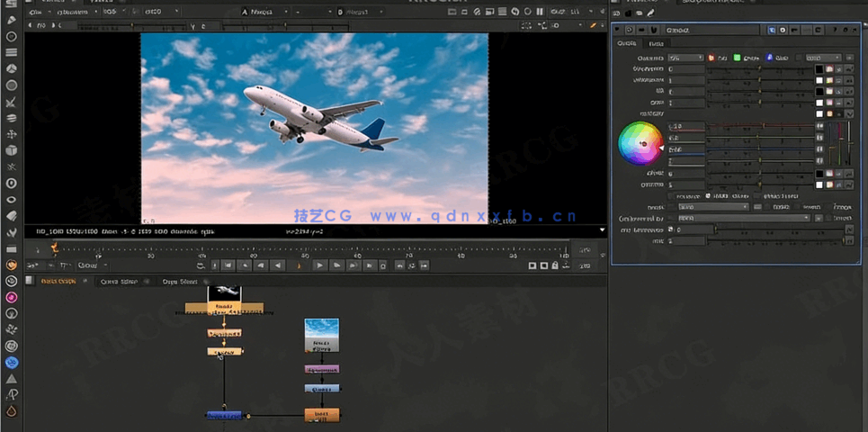Open the viewer A input dropdown

click(266, 11)
